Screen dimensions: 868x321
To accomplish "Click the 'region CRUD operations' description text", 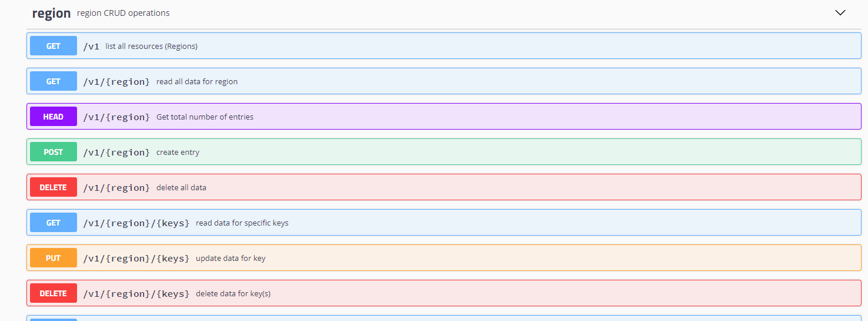I will [123, 13].
